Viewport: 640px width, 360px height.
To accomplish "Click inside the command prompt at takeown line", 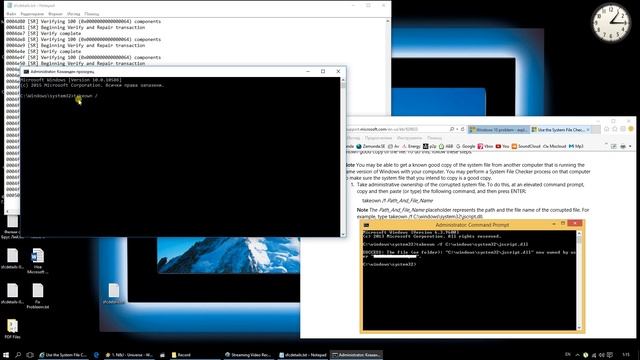I will pyautogui.click(x=59, y=96).
